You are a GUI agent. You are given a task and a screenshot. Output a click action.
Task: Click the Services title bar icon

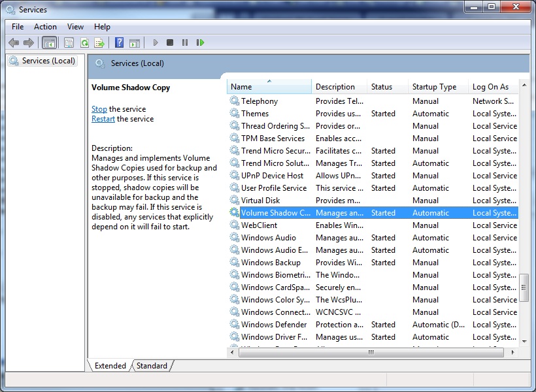(10, 10)
